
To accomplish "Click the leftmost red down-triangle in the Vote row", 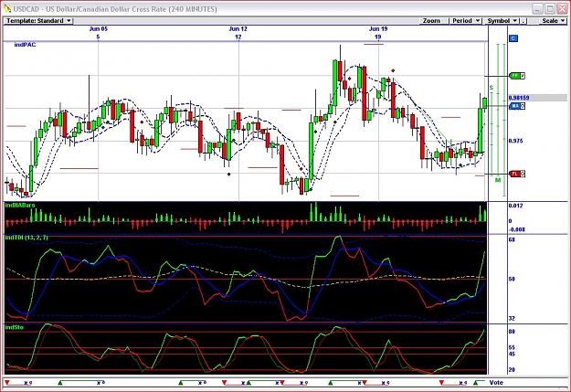I will click(x=7, y=383).
